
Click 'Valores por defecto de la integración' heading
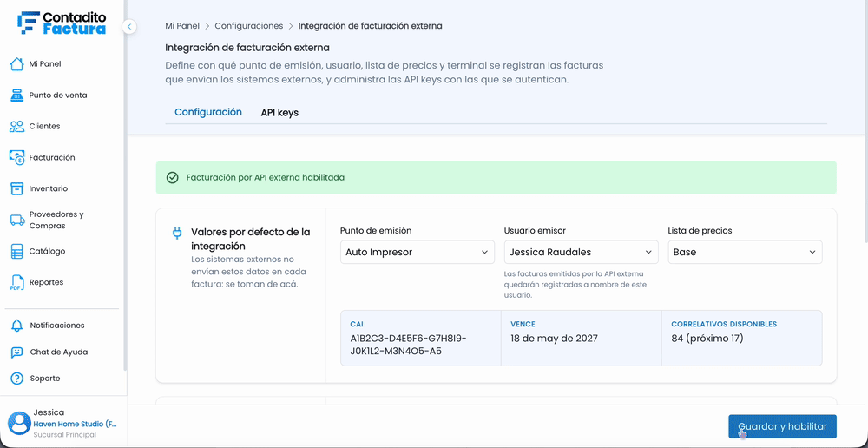250,239
